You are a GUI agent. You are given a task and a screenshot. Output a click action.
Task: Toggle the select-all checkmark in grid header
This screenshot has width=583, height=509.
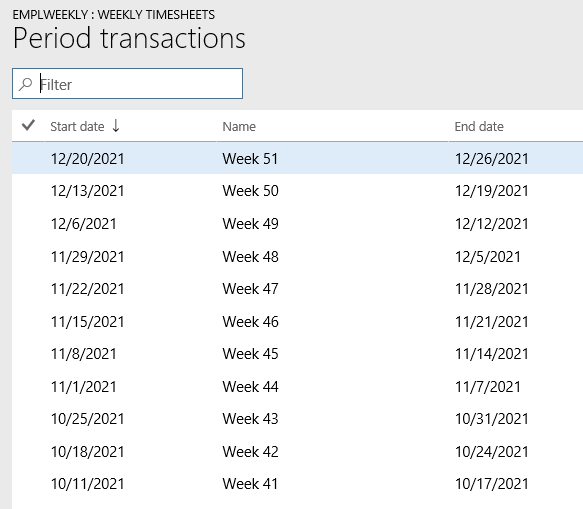[x=28, y=126]
